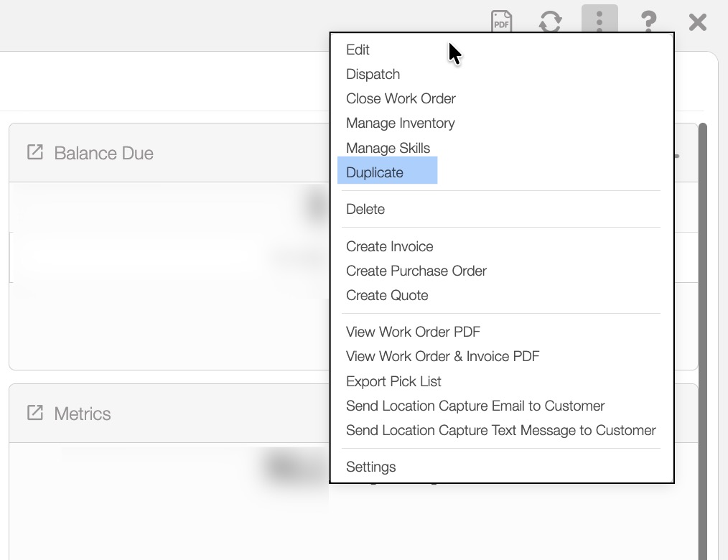Image resolution: width=728 pixels, height=560 pixels.
Task: Click the highlighted Duplicate option
Action: point(375,172)
